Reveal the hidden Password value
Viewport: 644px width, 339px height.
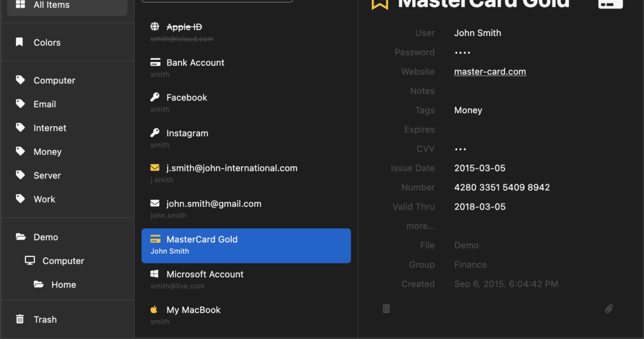(x=463, y=53)
